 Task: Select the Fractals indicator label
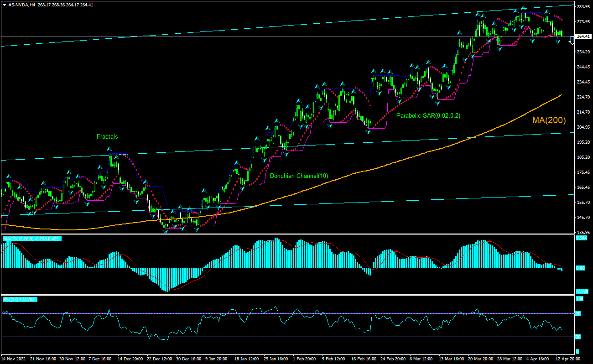coord(107,136)
